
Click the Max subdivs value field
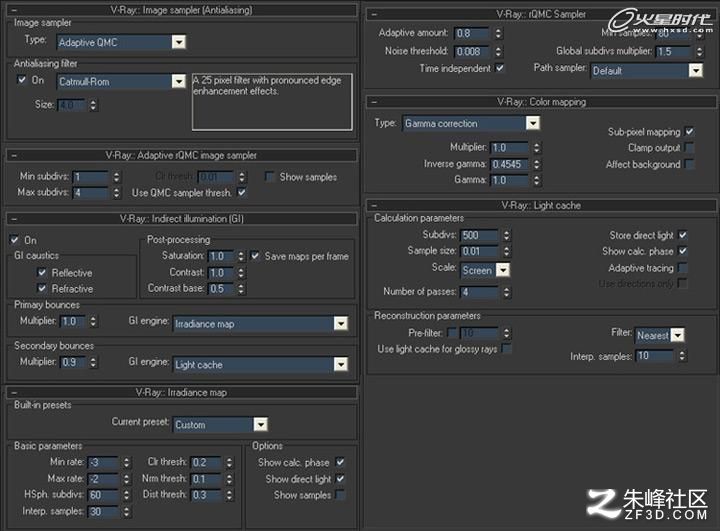pyautogui.click(x=90, y=192)
